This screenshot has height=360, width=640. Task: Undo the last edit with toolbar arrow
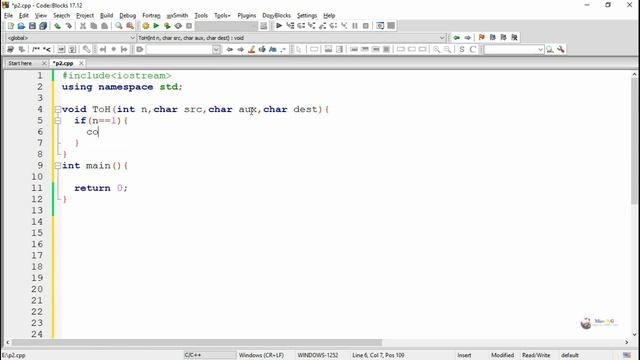[x=58, y=26]
